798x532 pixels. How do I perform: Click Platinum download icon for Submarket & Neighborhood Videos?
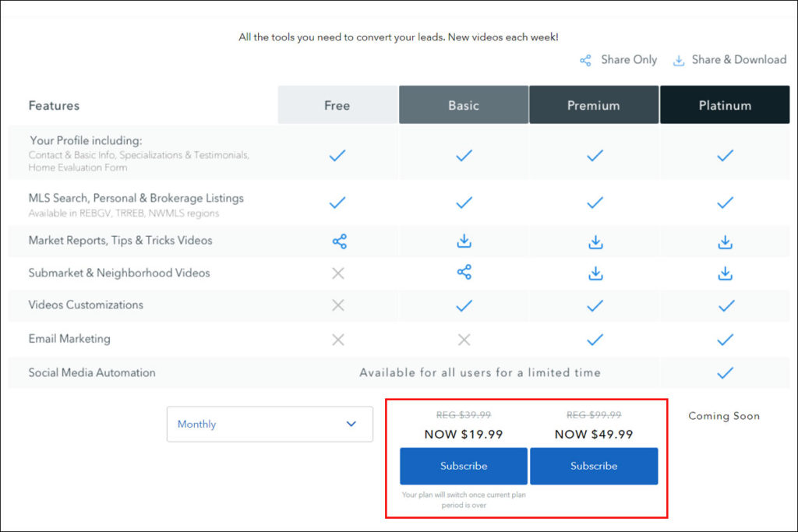click(x=725, y=273)
